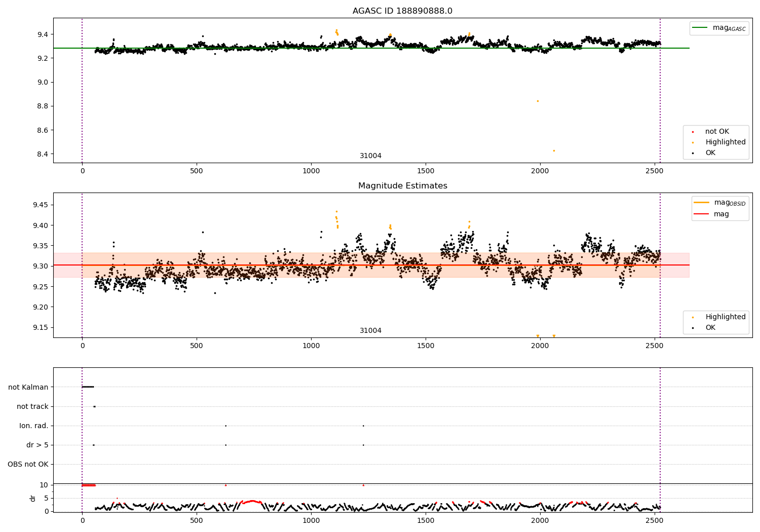The image size is (760, 532).
Task: Click the 'dr > 5' y-axis label
Action: pyautogui.click(x=37, y=445)
